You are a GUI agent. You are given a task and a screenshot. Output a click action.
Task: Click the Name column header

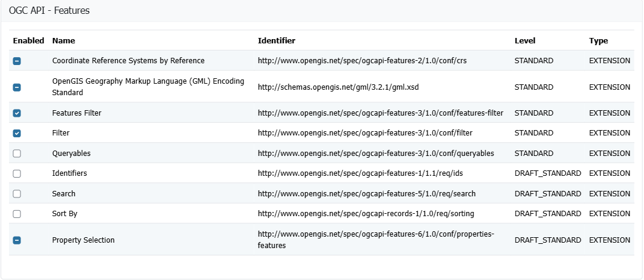63,41
